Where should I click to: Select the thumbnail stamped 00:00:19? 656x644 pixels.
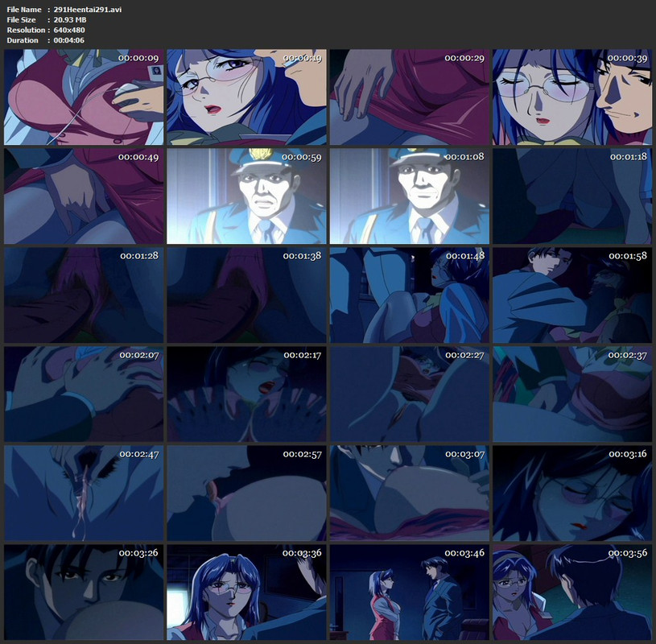[246, 97]
